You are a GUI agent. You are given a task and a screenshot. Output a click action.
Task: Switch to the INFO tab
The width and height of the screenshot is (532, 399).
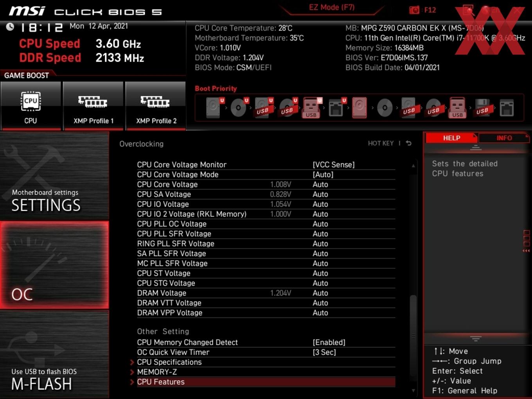tap(504, 138)
